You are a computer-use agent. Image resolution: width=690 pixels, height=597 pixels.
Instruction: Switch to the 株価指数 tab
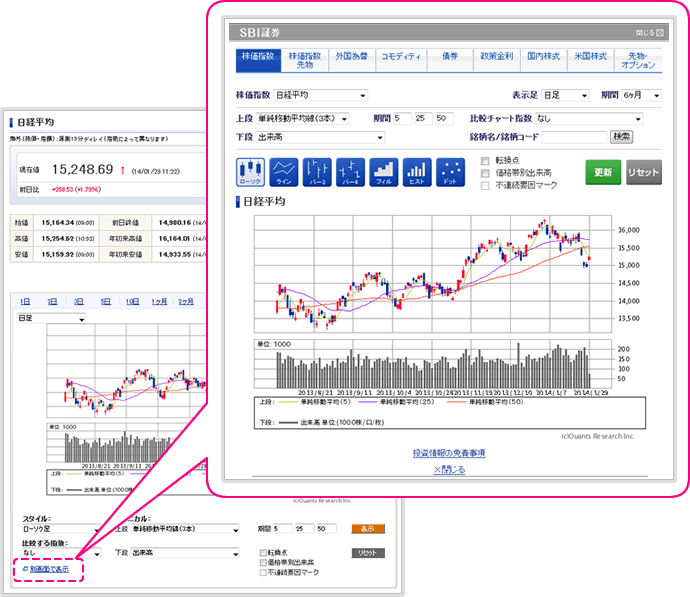point(258,60)
